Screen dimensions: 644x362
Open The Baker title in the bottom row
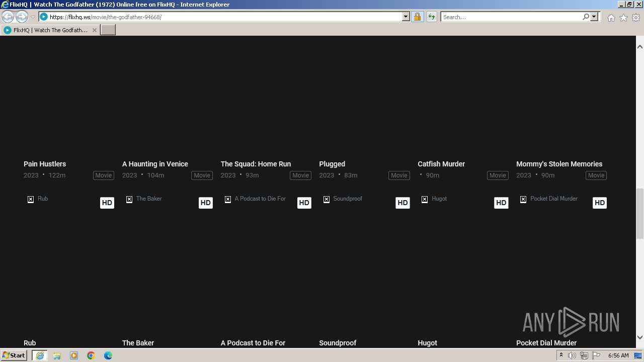click(x=138, y=343)
